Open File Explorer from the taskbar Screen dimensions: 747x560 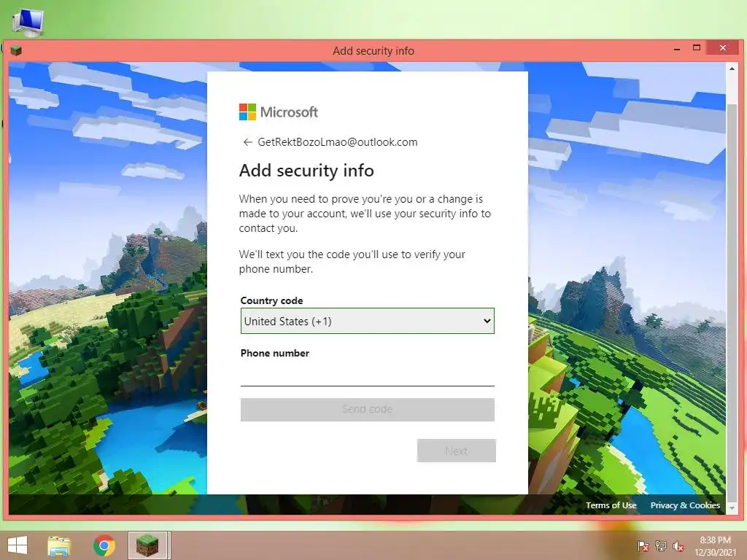coord(60,545)
